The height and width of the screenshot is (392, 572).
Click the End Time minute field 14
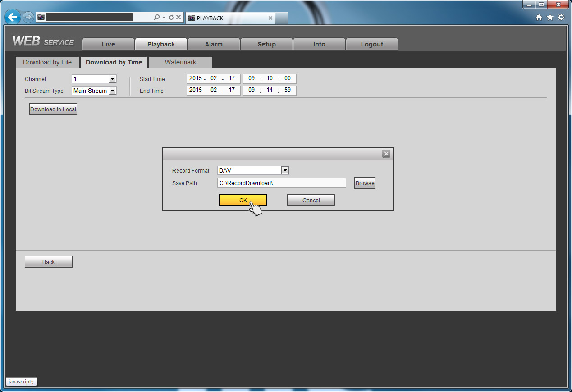[270, 90]
